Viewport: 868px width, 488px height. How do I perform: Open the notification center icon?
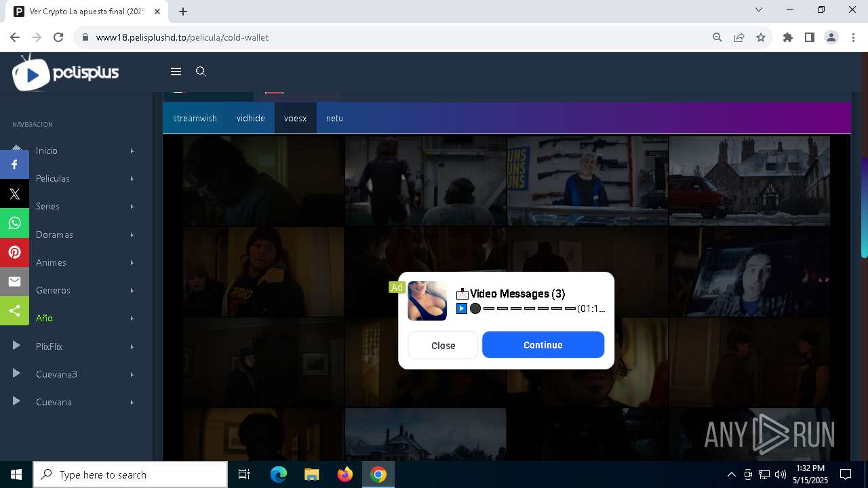[846, 474]
